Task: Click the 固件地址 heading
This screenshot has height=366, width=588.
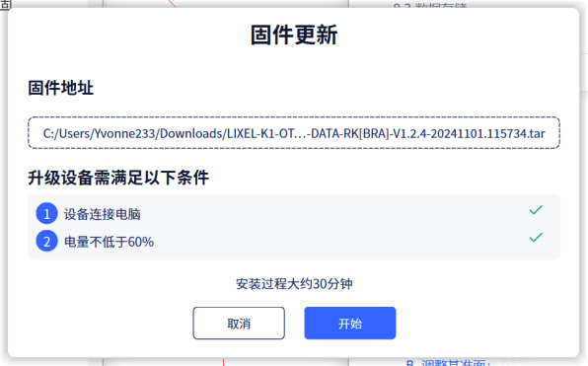Action: 61,88
